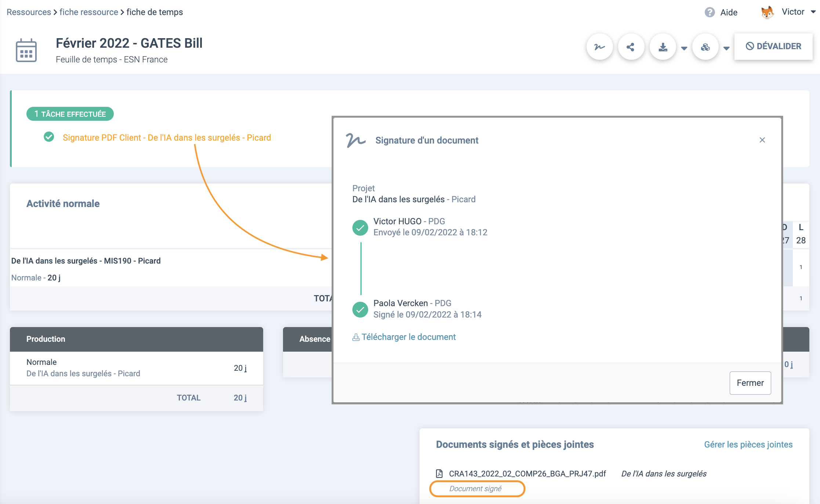Click the share icon button
820x504 pixels.
(x=631, y=47)
